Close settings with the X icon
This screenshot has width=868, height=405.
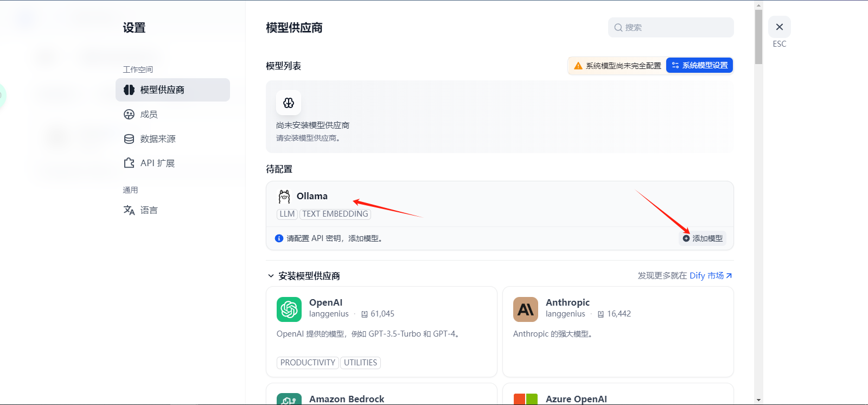779,27
